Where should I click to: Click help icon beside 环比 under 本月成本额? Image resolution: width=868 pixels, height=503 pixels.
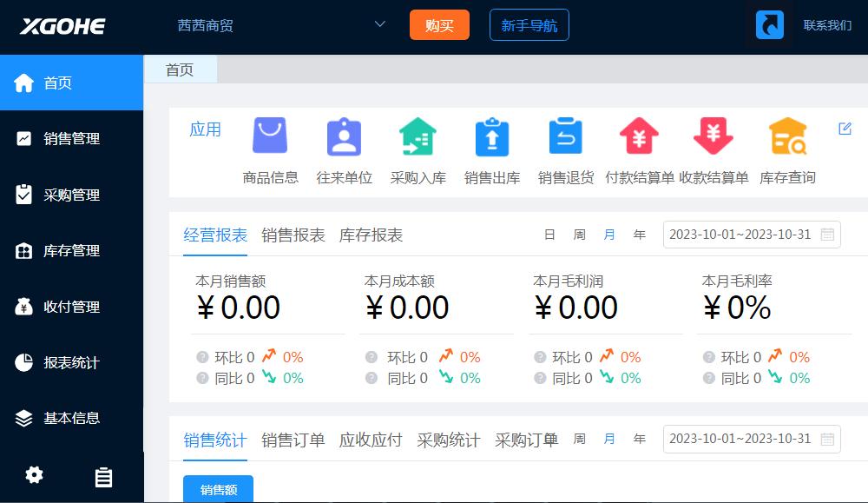click(372, 357)
